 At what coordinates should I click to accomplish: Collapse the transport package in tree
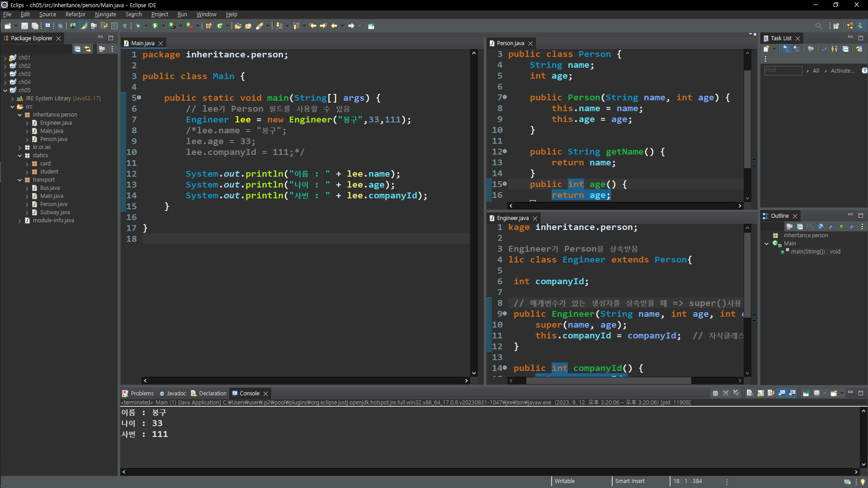(x=20, y=180)
